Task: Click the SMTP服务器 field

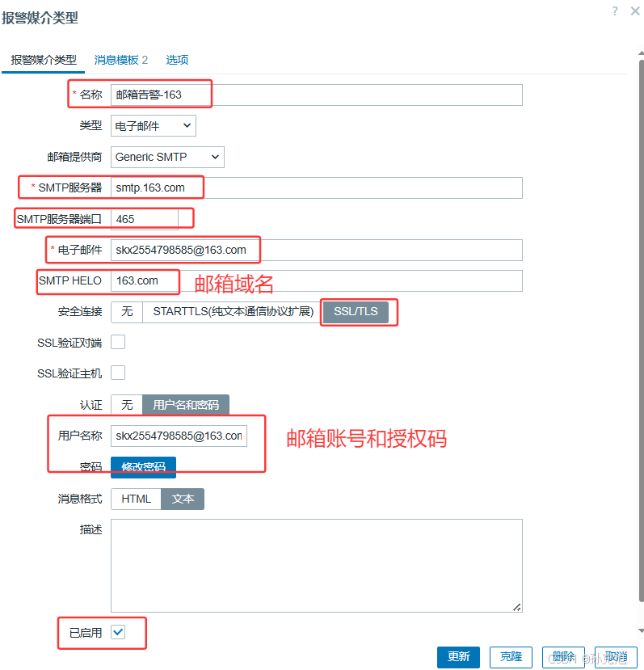Action: pos(316,188)
